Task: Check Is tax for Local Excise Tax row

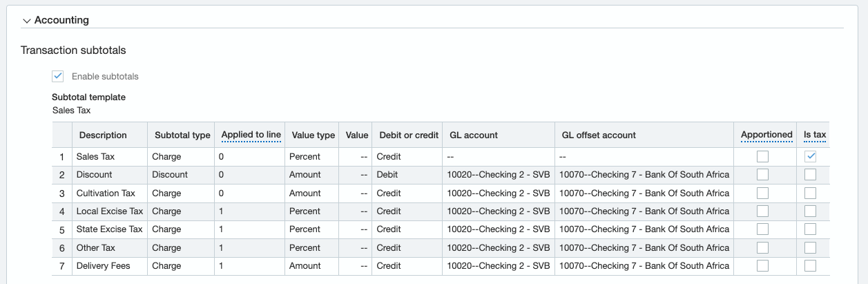Action: [811, 211]
